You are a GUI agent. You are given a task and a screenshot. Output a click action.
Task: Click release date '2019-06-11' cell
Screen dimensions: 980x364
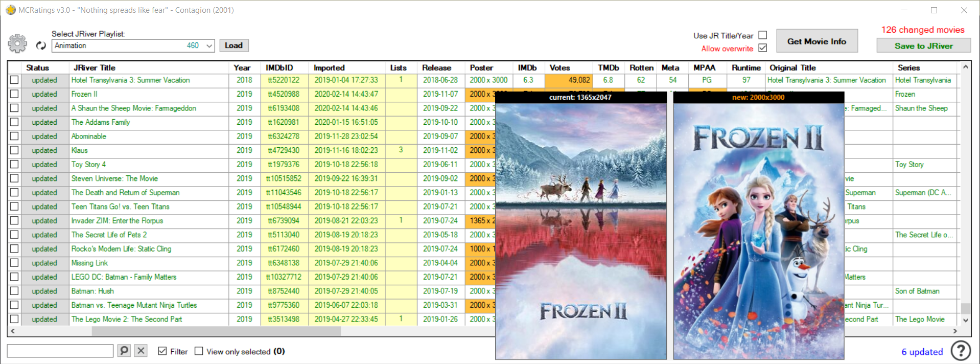(x=440, y=165)
